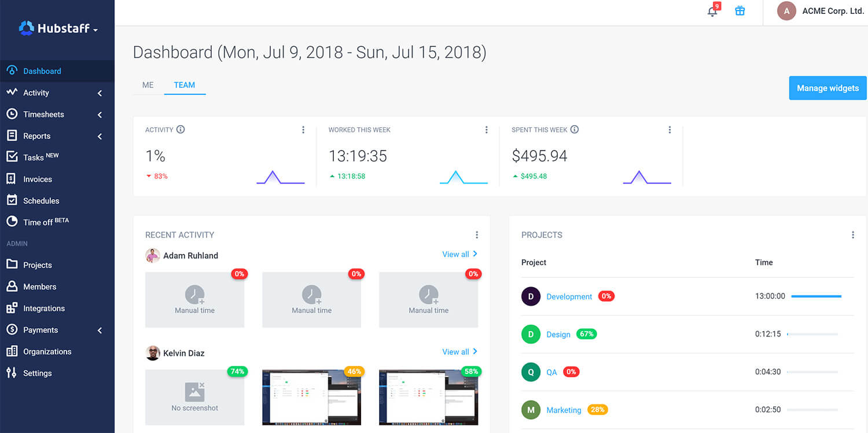Click the Schedules calendar icon in sidebar

pos(12,200)
